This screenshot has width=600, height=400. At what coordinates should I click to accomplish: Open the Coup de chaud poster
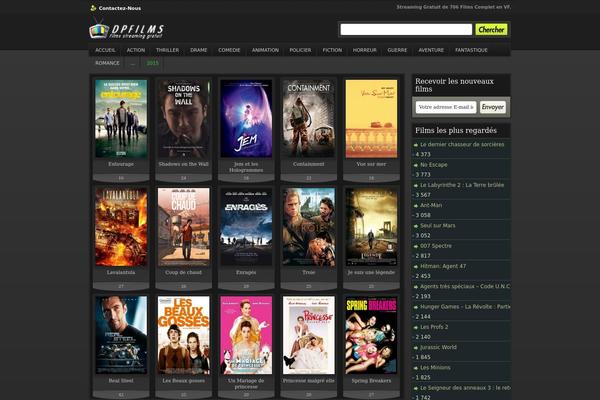pos(184,227)
